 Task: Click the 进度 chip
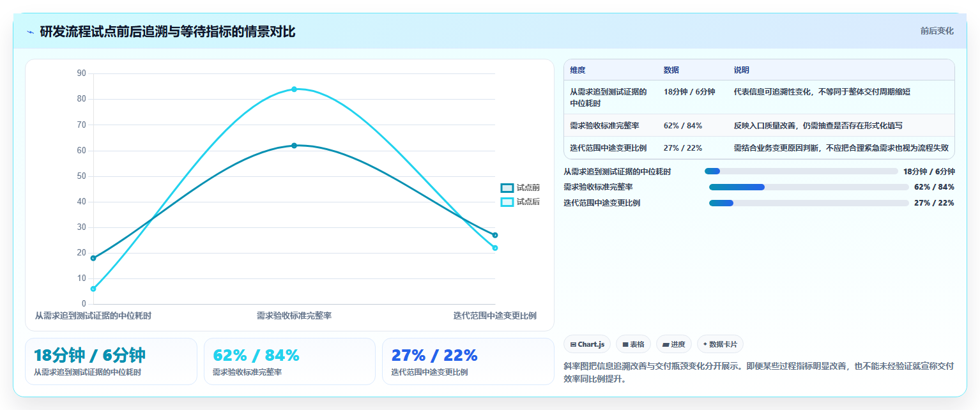click(x=674, y=344)
